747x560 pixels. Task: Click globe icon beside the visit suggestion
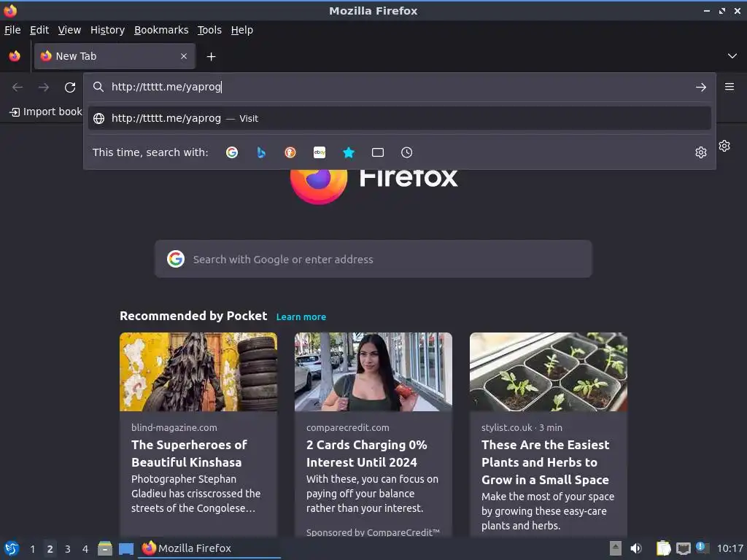(98, 119)
